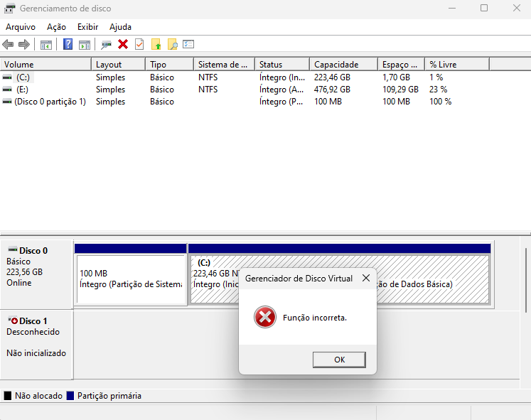531x420 pixels.
Task: Select the (E:) volume row label
Action: click(22, 90)
